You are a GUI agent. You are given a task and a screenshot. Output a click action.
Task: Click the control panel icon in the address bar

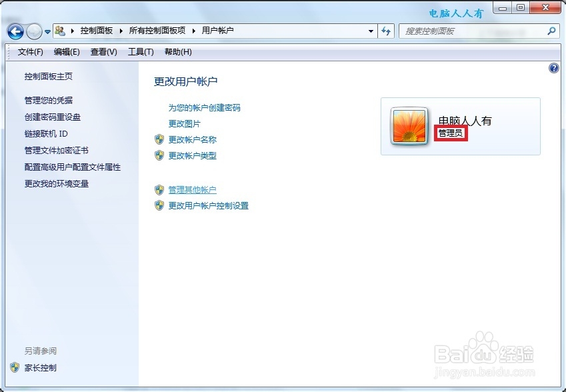click(59, 31)
